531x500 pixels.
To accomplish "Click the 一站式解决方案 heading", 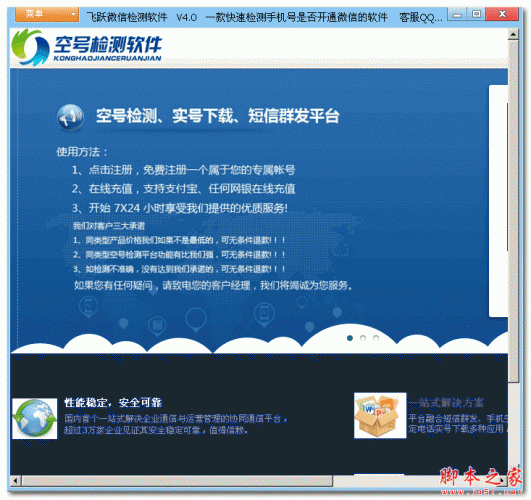I will tap(446, 402).
